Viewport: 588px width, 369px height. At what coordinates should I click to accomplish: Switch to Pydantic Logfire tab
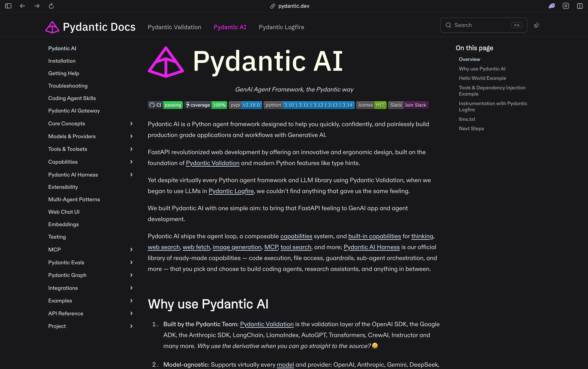click(x=281, y=27)
